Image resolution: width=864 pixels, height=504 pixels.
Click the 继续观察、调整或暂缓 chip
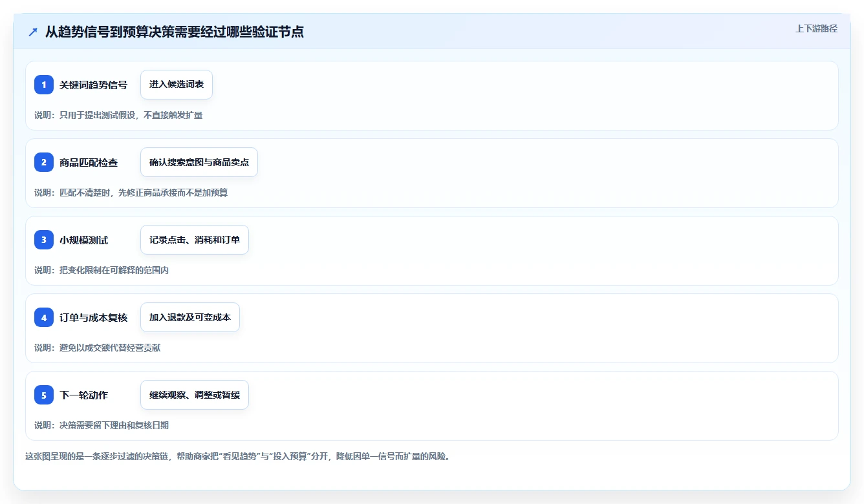195,395
